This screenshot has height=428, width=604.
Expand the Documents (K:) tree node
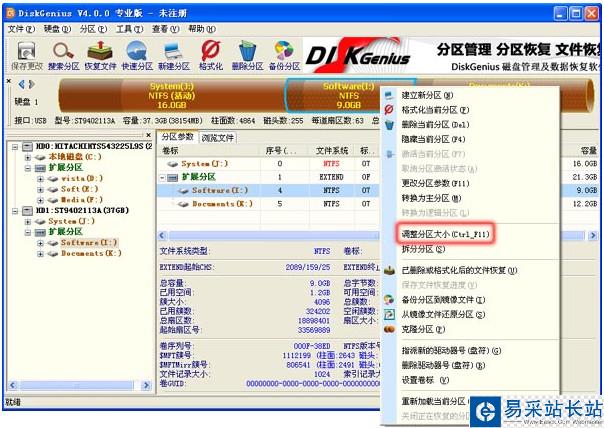[x=40, y=253]
